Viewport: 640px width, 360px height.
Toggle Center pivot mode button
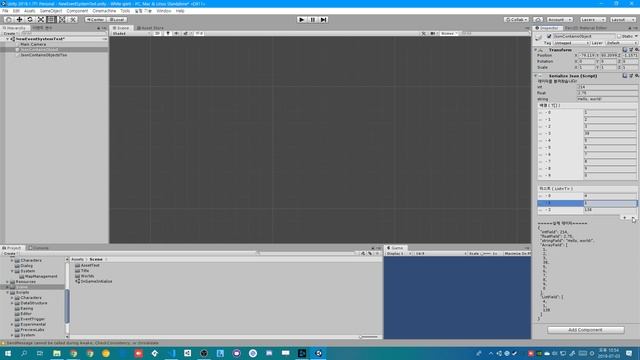(x=95, y=20)
